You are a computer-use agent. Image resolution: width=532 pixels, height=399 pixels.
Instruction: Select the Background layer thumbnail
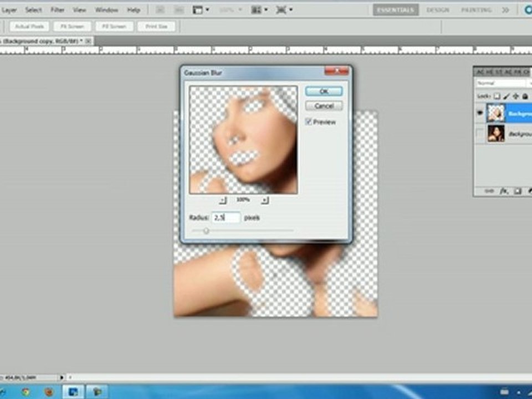click(x=495, y=133)
